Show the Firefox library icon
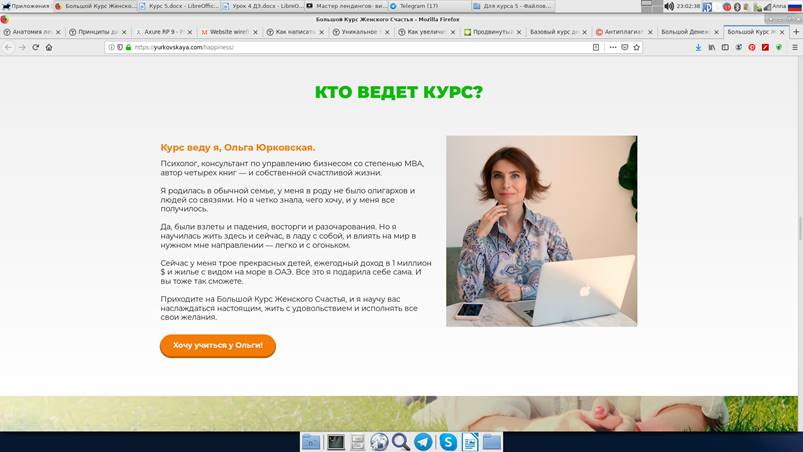 pos(711,47)
